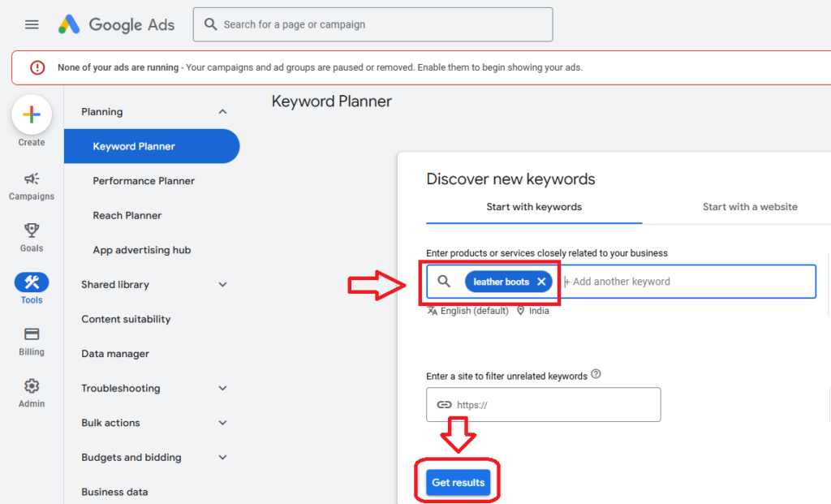Click the Create plus button

coord(32,114)
